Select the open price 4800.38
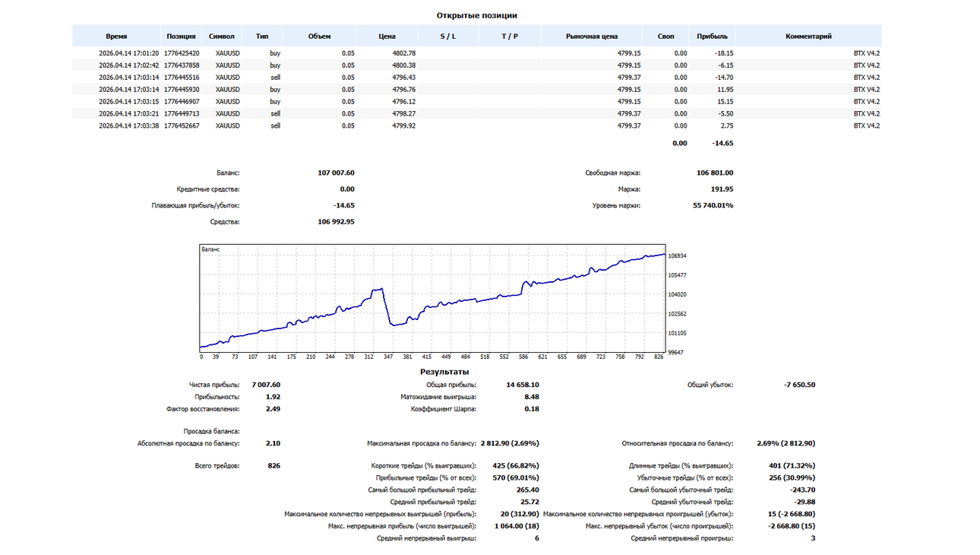This screenshot has height=555, width=980. 404,65
